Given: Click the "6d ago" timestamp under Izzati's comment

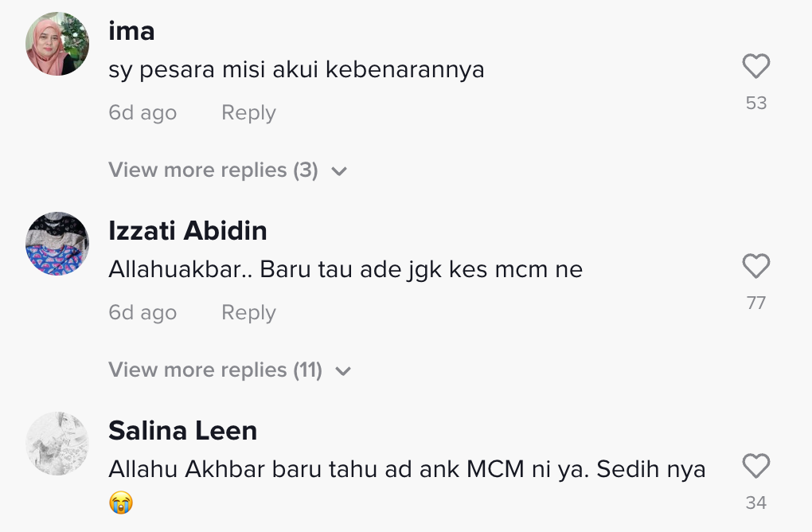Looking at the screenshot, I should click(142, 313).
